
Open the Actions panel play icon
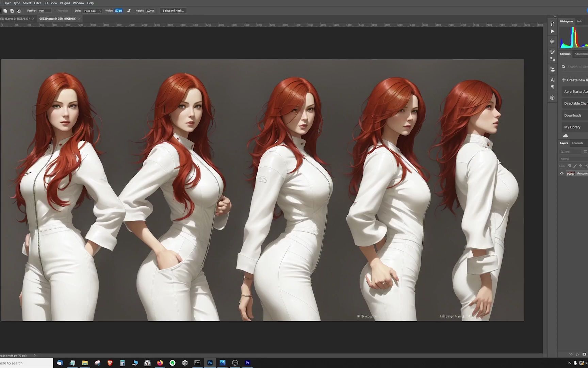tap(552, 31)
